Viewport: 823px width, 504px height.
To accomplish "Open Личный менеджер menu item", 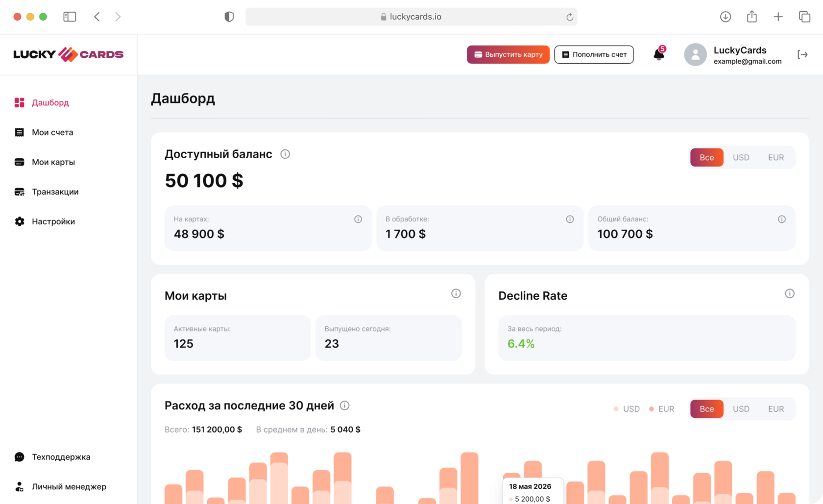I will pos(69,487).
